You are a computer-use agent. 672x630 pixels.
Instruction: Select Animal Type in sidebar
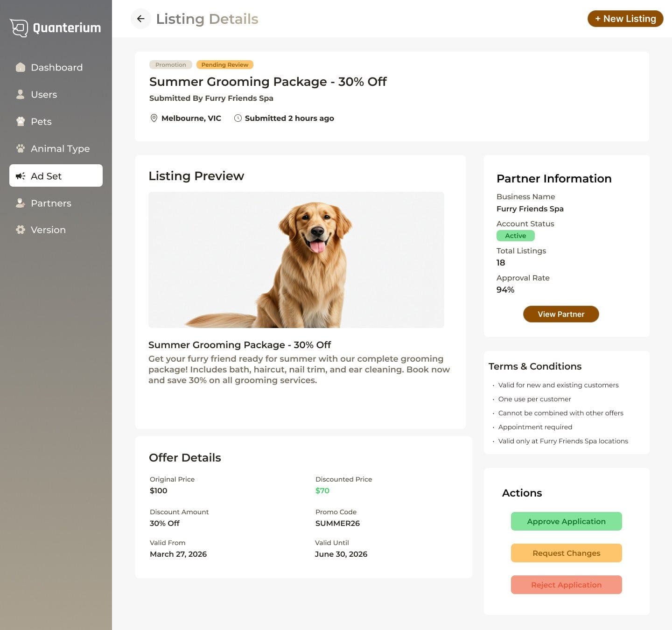click(x=56, y=148)
